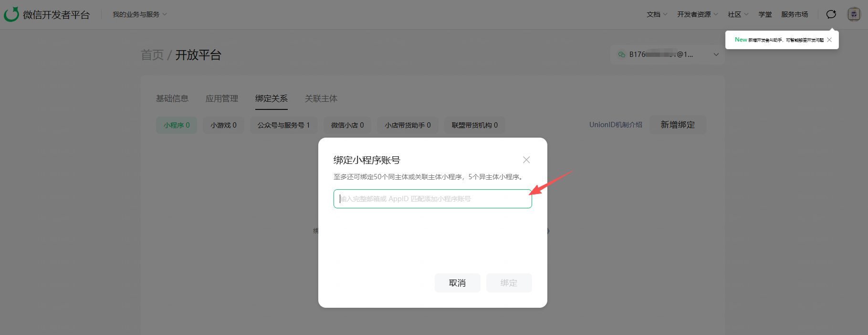Switch to the 应用管理 tab

[222, 98]
